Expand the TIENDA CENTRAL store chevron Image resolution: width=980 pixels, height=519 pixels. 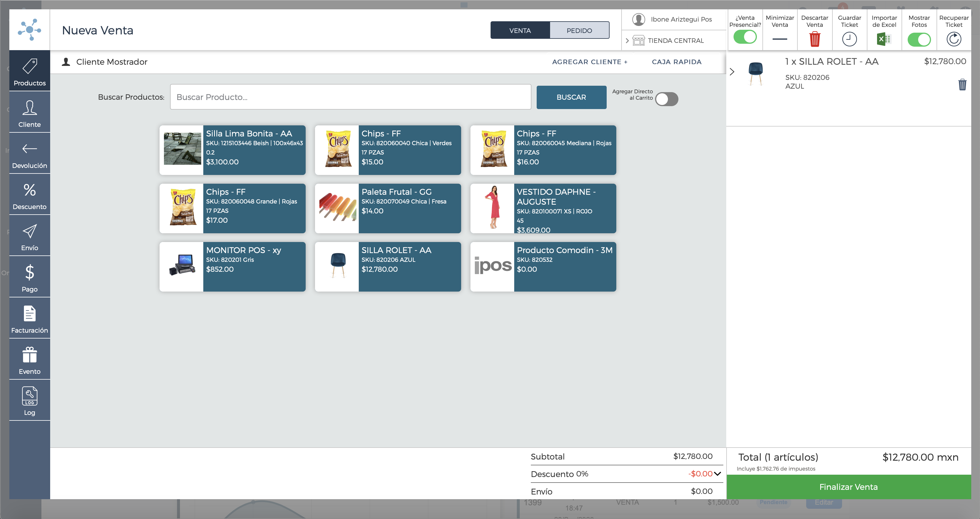click(627, 41)
